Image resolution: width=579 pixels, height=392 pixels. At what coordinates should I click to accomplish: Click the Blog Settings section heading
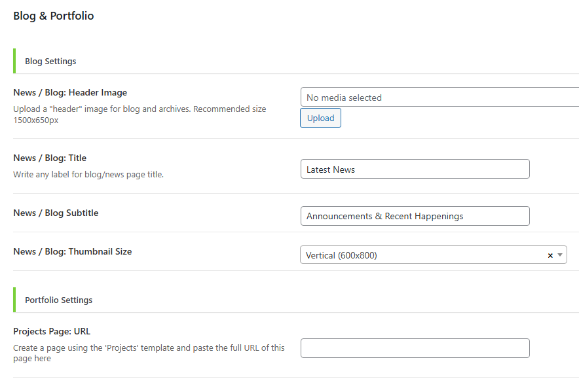click(x=50, y=61)
